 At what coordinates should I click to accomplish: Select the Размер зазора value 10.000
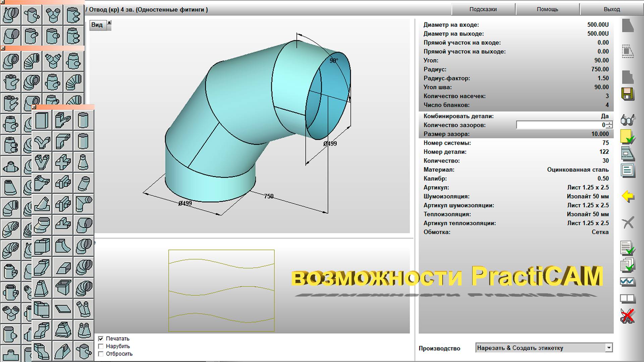click(x=600, y=134)
